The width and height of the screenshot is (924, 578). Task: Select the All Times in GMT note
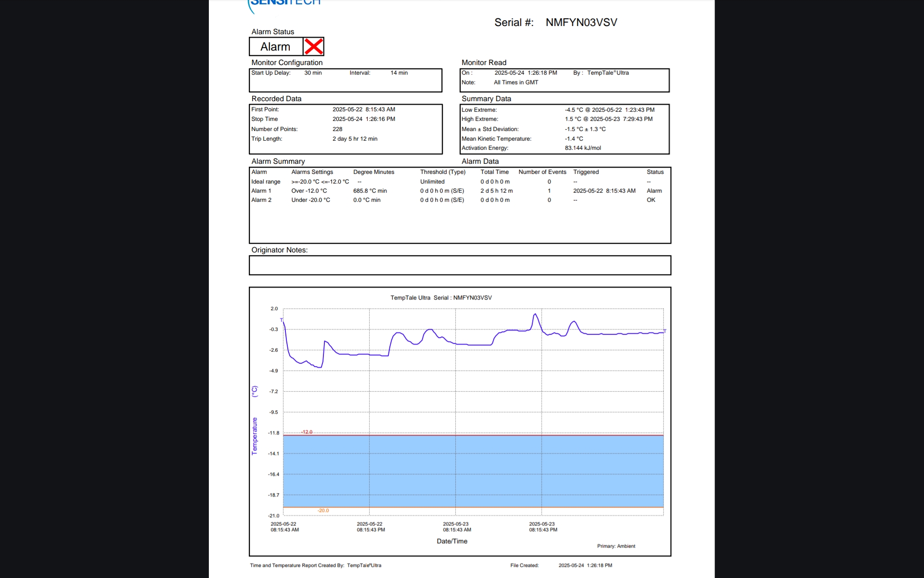[x=516, y=82]
